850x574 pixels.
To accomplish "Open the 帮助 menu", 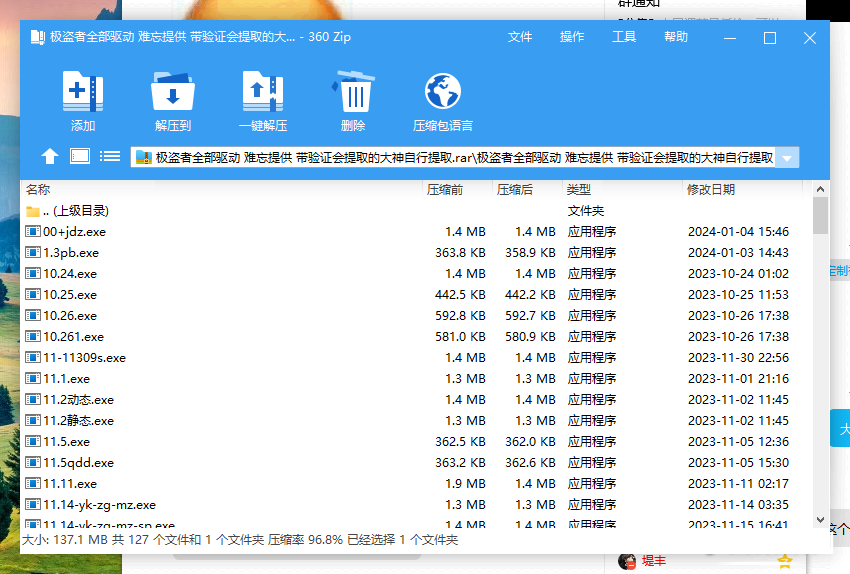I will click(676, 37).
